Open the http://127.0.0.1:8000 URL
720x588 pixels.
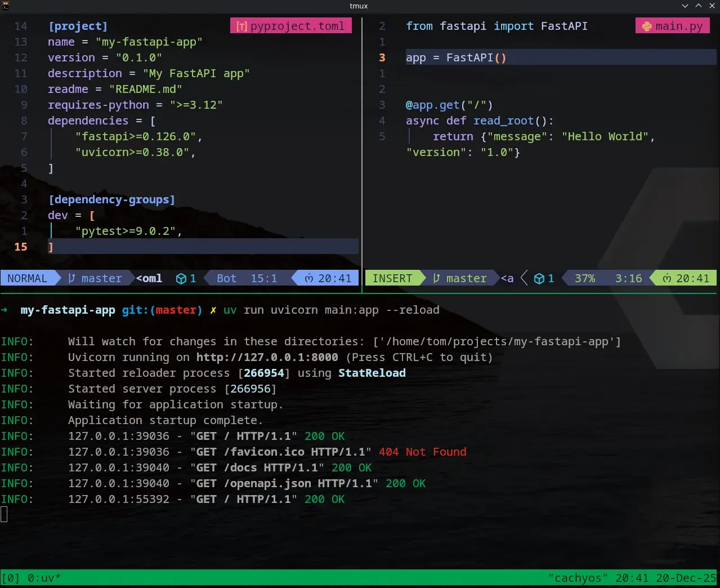pyautogui.click(x=267, y=358)
